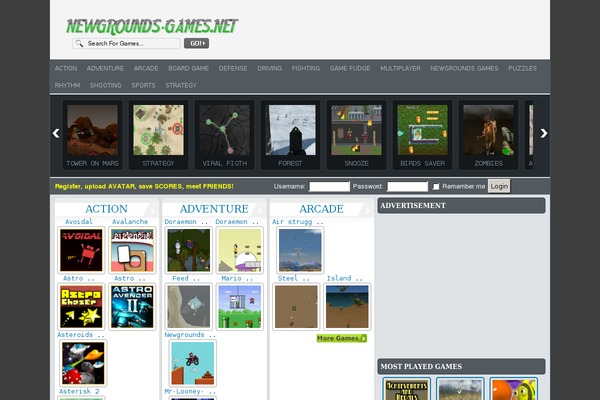The height and width of the screenshot is (400, 600).
Task: Expand Adventure section with header arrow
Action: coord(260,211)
